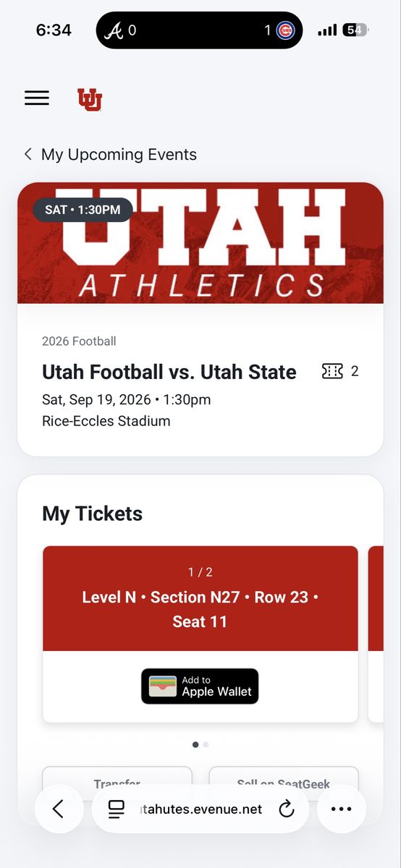The width and height of the screenshot is (401, 868).
Task: Tap the Utah Utes logo
Action: coord(90,99)
